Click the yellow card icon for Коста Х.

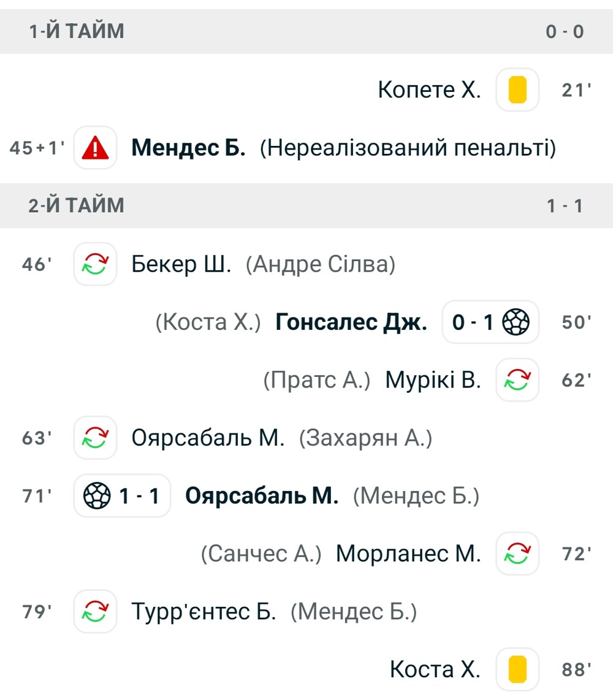coord(517,669)
